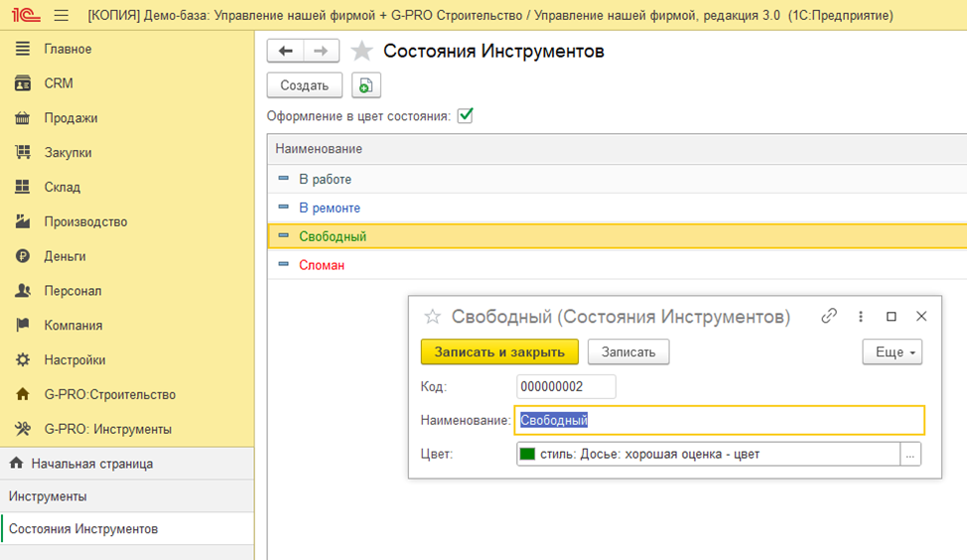Copy link to Свободный item
967x560 pixels.
[829, 317]
